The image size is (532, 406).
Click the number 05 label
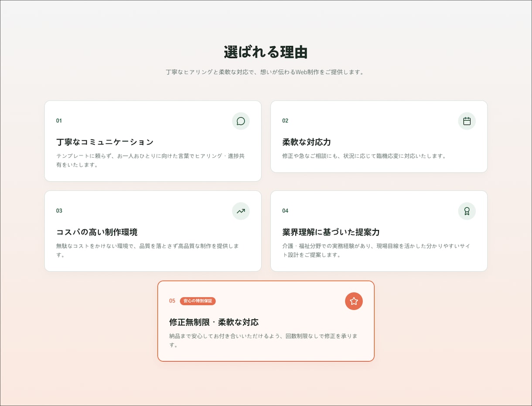172,301
